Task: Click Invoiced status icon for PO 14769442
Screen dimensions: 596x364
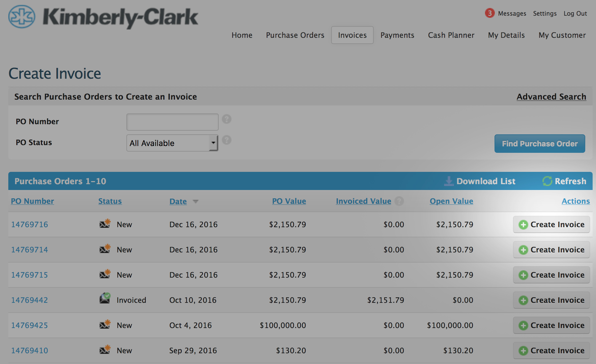Action: (x=105, y=298)
